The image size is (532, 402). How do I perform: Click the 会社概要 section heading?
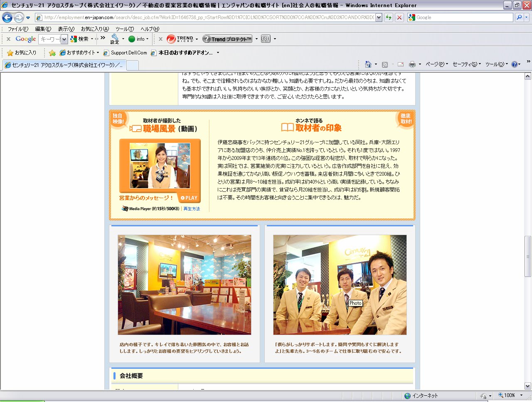(x=131, y=376)
